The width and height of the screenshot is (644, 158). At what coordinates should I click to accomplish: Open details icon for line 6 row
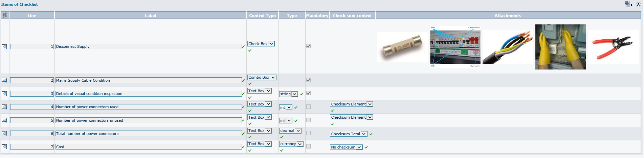click(4, 133)
